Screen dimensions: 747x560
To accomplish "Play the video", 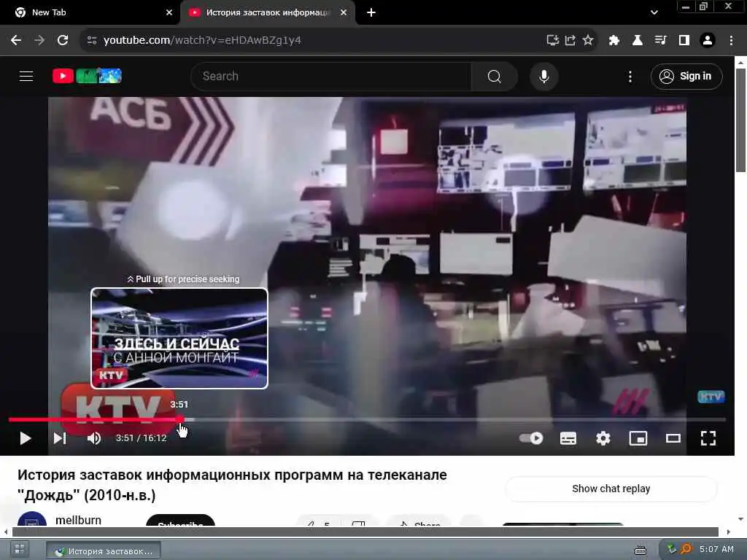I will 26,438.
